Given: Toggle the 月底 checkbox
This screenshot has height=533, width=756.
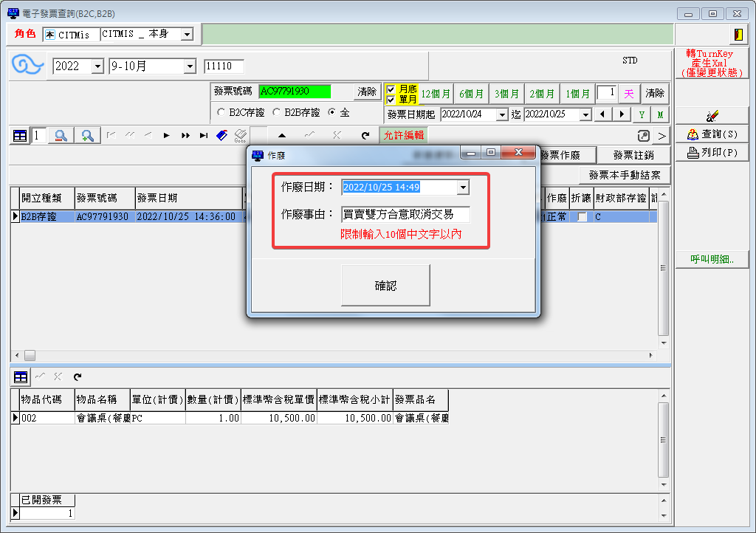Looking at the screenshot, I should coord(391,89).
